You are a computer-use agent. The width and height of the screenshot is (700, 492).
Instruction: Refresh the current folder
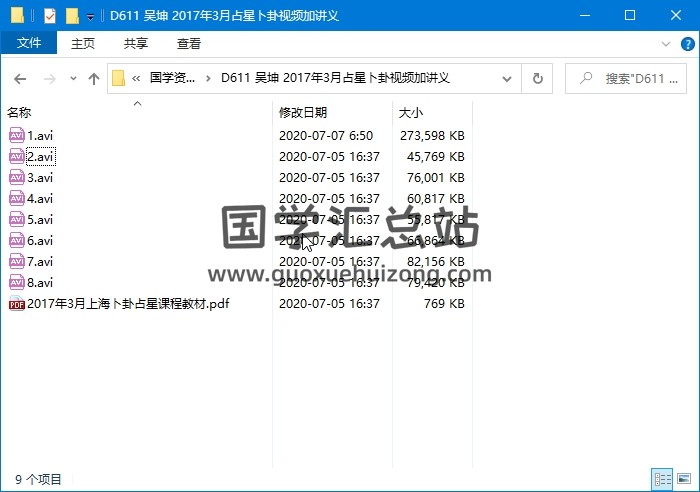point(538,79)
